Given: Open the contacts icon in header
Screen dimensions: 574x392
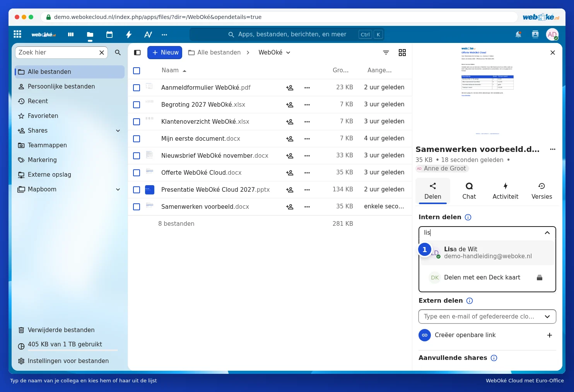Looking at the screenshot, I should tap(535, 34).
